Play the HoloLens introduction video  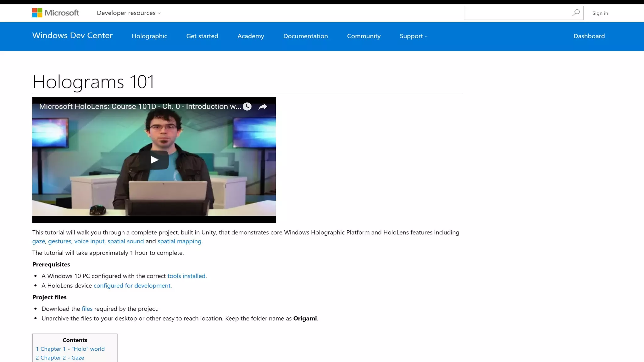[154, 160]
